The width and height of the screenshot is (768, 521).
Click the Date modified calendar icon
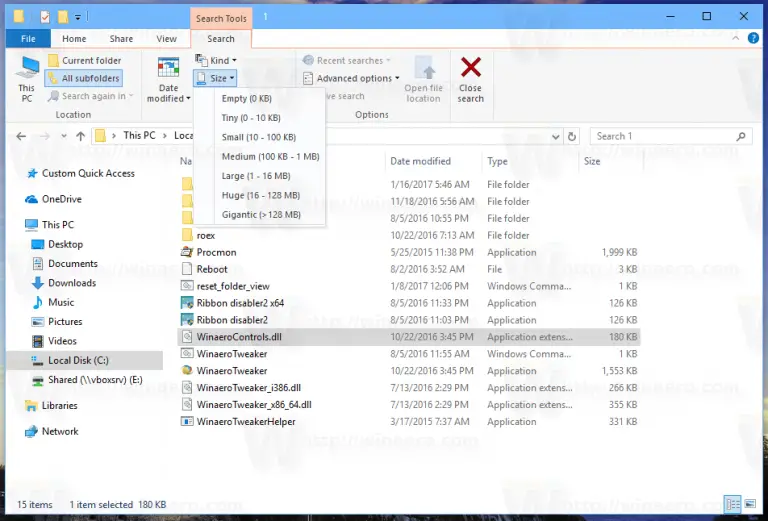(x=168, y=68)
